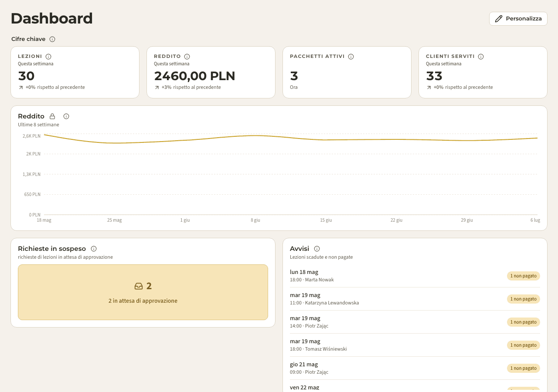The width and height of the screenshot is (558, 392).
Task: Open info icon next to Cifre chiave
Action: click(52, 39)
